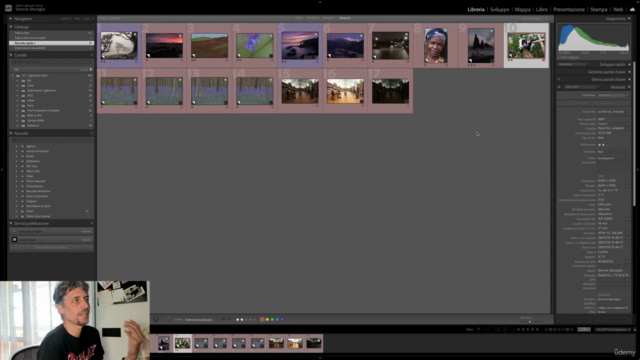Click the Adobe Stock service icon
The height and width of the screenshot is (360, 640).
(x=14, y=240)
